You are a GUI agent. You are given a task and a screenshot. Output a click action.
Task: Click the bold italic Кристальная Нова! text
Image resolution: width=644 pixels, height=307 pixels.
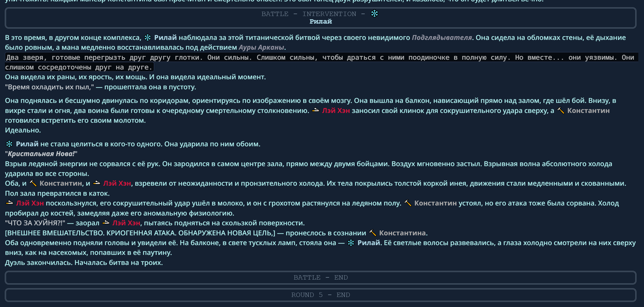pyautogui.click(x=41, y=154)
